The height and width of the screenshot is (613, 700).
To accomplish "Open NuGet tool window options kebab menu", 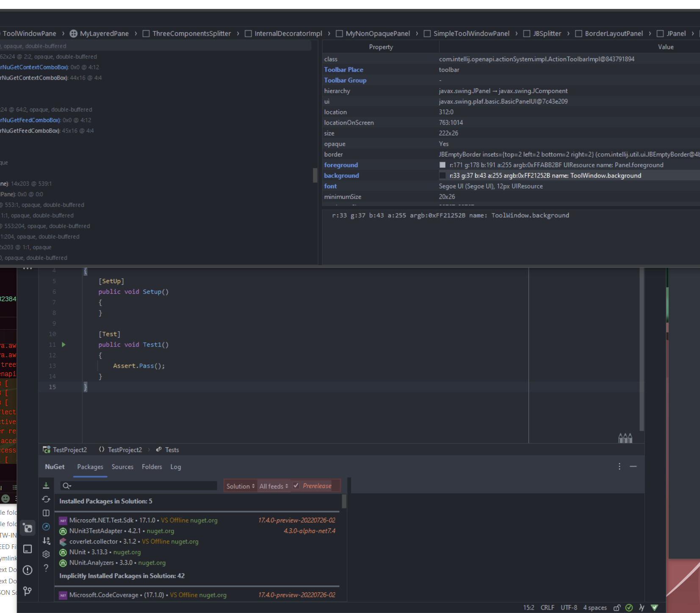I will 620,466.
